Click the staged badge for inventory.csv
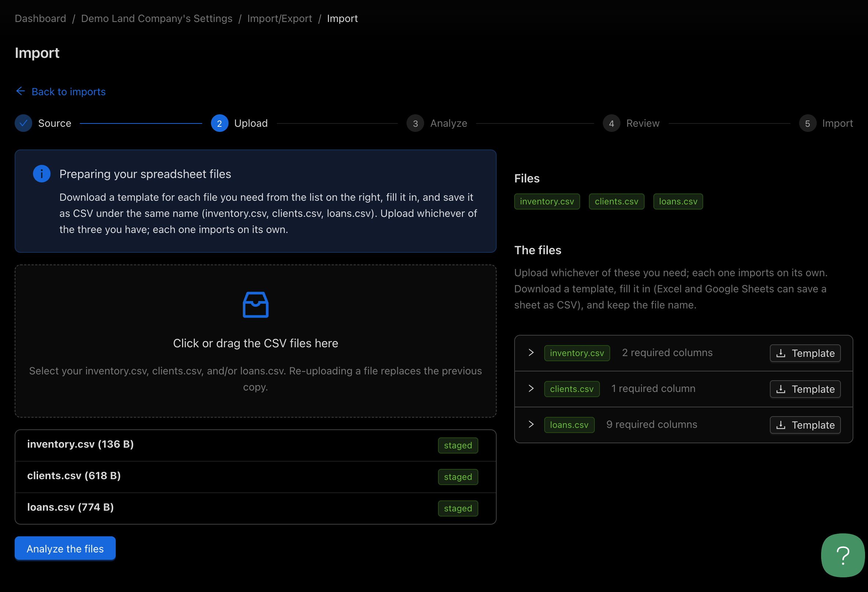The image size is (868, 592). [x=458, y=445]
